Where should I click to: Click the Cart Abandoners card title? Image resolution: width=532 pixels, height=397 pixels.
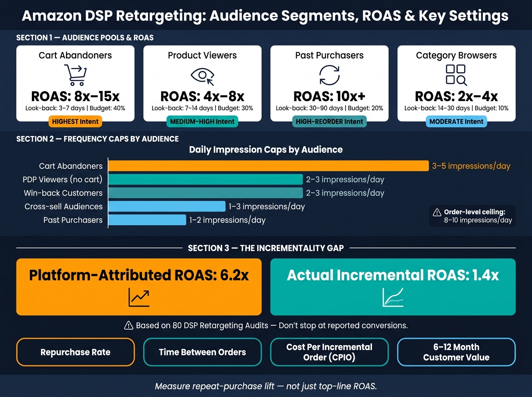click(75, 55)
